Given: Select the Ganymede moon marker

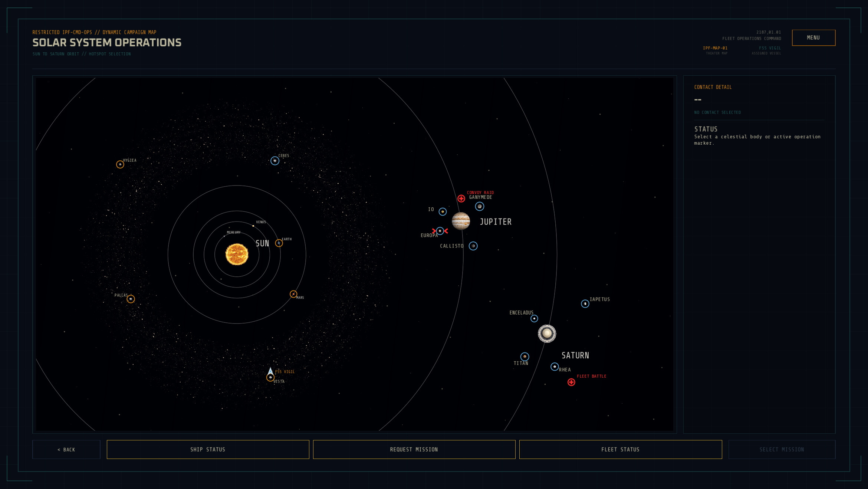Looking at the screenshot, I should pos(480,206).
